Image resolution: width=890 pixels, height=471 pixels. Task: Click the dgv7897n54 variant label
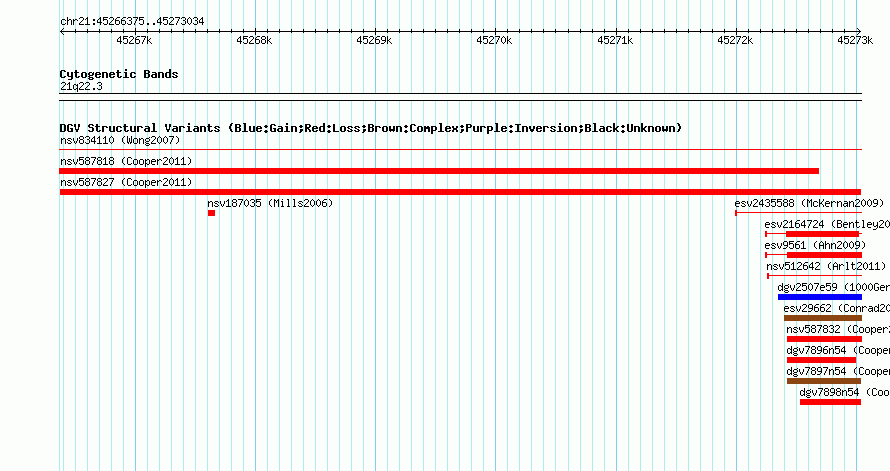(838, 371)
